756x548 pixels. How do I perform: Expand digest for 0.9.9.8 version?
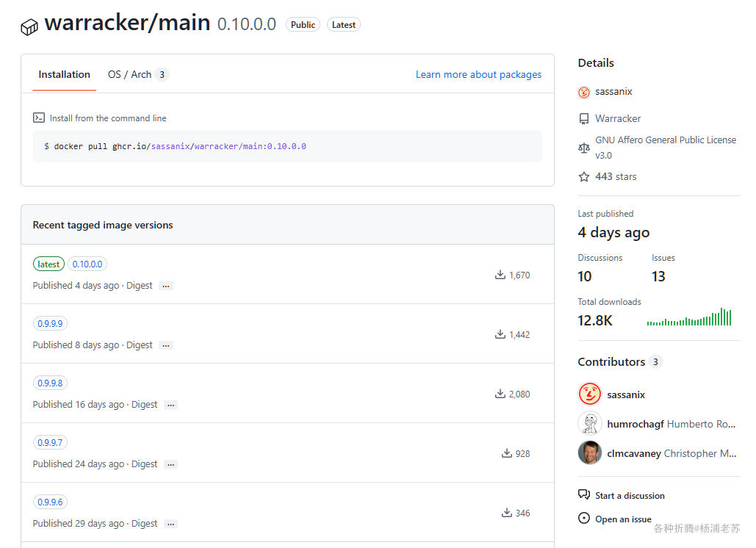(x=170, y=405)
